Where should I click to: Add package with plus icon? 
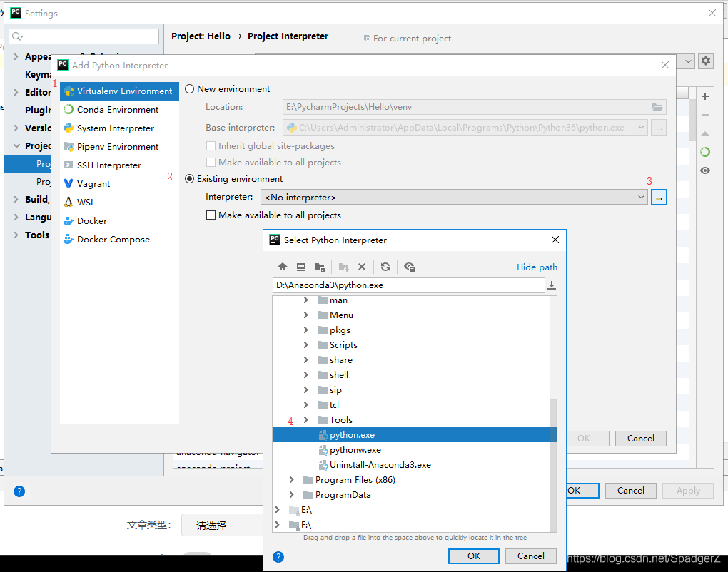point(705,96)
